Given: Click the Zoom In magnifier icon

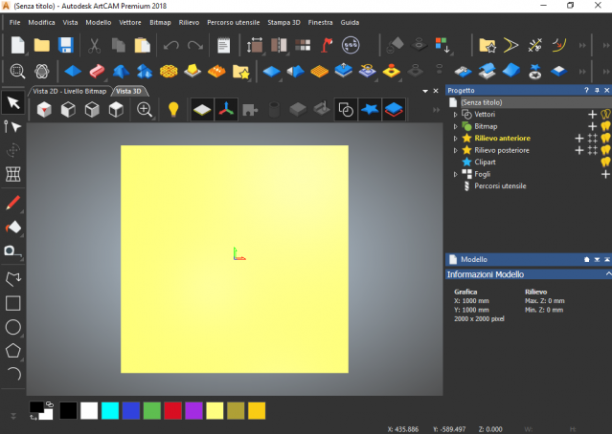Looking at the screenshot, I should point(144,109).
